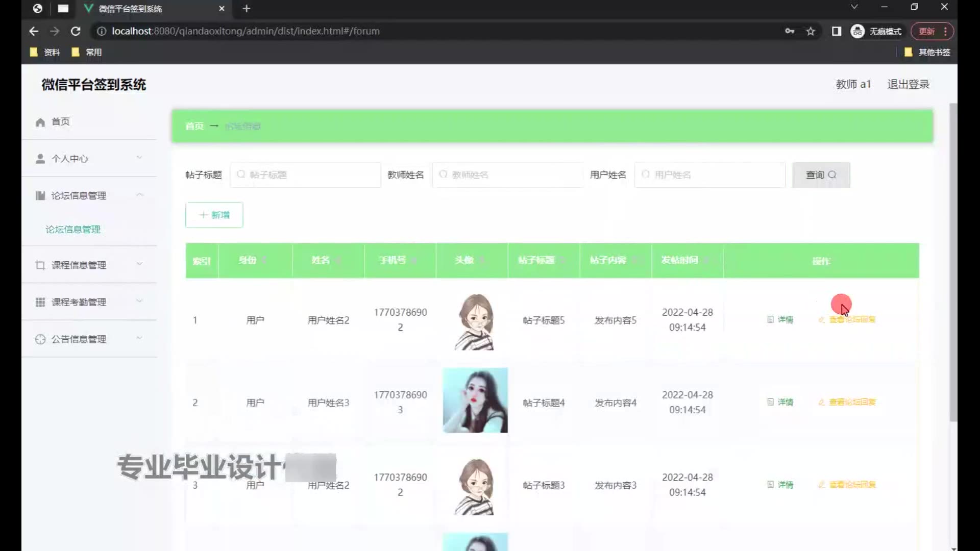Click the 查询 search button
The width and height of the screenshot is (980, 551).
(821, 175)
